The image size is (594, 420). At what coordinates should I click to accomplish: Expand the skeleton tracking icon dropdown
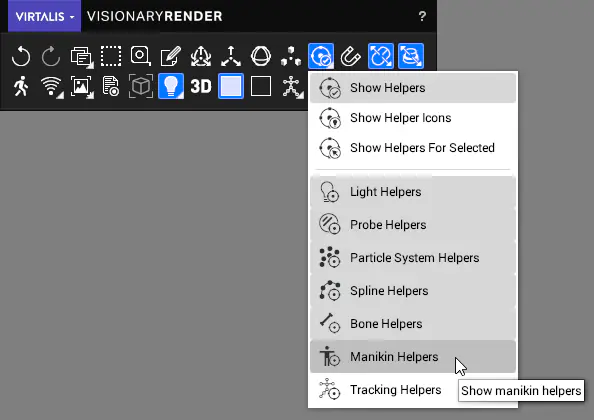point(301,95)
